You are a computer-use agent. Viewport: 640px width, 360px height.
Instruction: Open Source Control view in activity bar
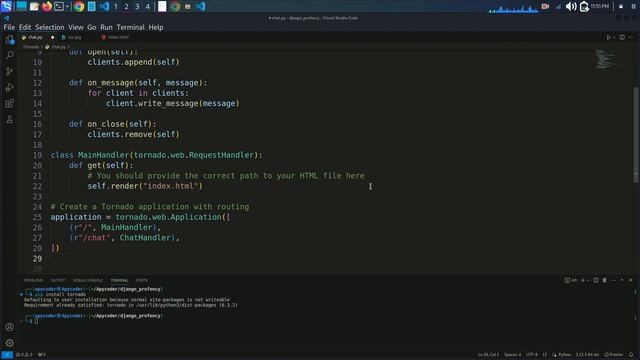coord(10,71)
